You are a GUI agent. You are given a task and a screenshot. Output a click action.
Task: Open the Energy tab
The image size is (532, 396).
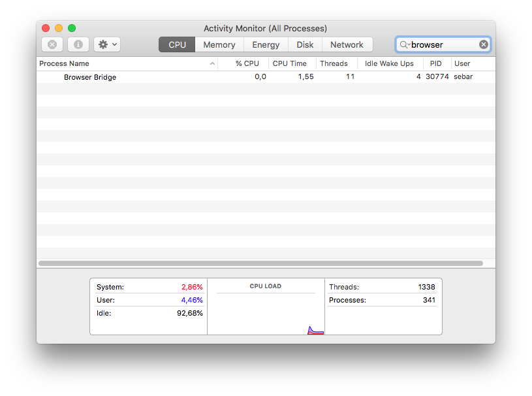coord(266,44)
